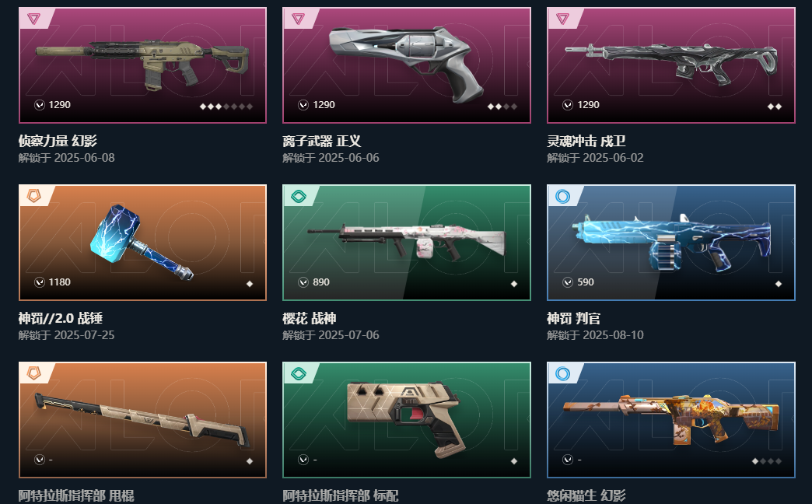The width and height of the screenshot is (812, 504).
Task: Click the VP currency icon beside 890 price
Action: point(303,282)
